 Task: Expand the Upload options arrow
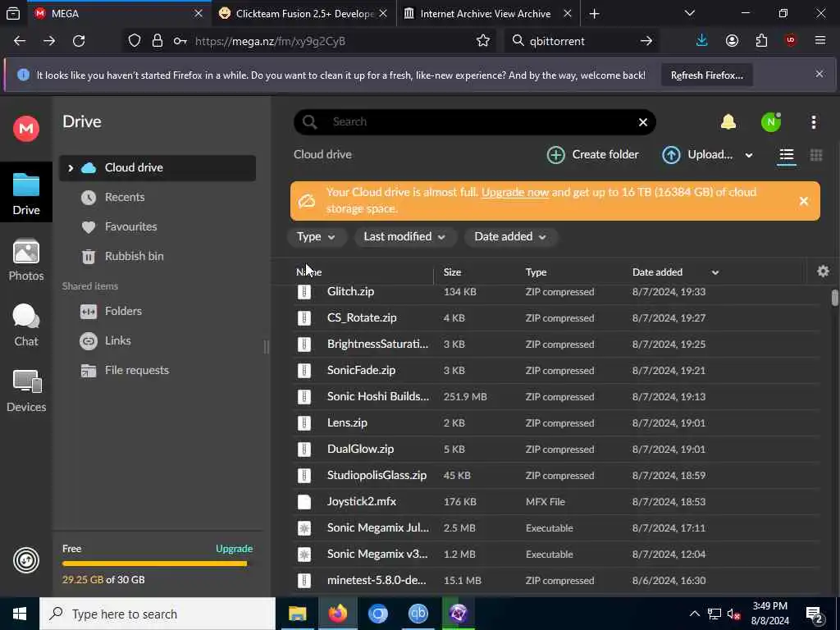pyautogui.click(x=748, y=155)
